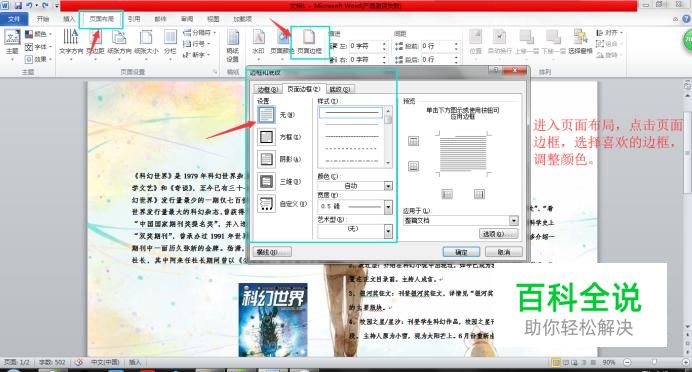This screenshot has width=692, height=372.
Task: Select the 三维 3-D border setting
Action: tap(266, 181)
